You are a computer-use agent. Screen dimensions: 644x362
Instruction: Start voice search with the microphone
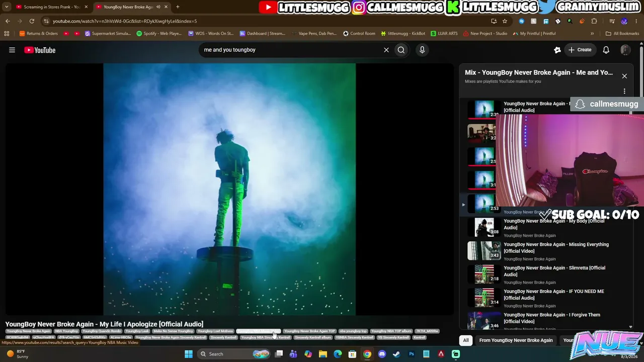(422, 50)
